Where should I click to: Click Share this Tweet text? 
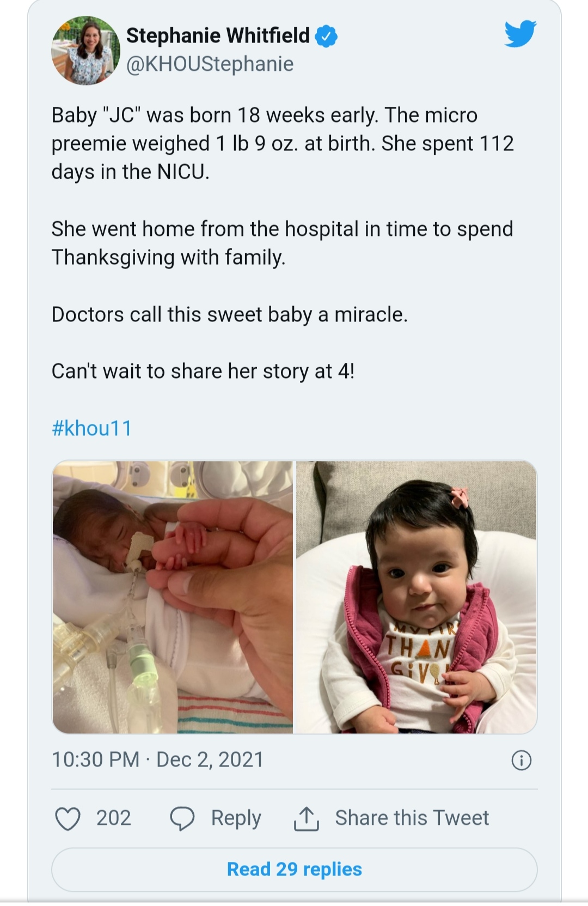point(412,818)
